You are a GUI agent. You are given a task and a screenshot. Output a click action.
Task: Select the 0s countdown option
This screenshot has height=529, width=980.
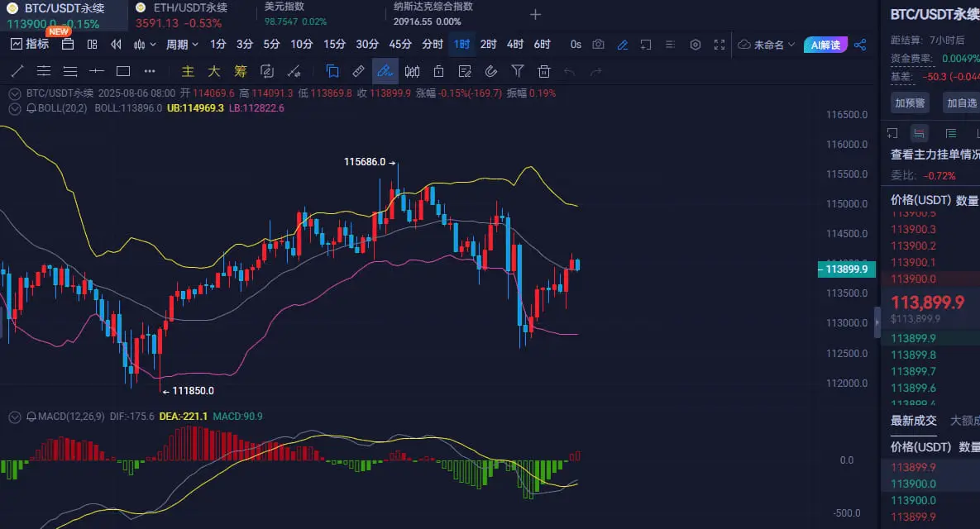576,45
